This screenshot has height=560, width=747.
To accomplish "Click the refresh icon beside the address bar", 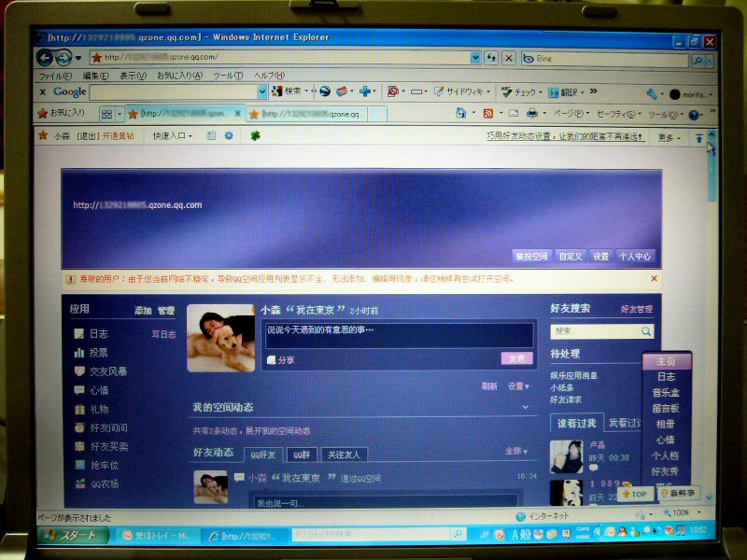I will [x=491, y=58].
